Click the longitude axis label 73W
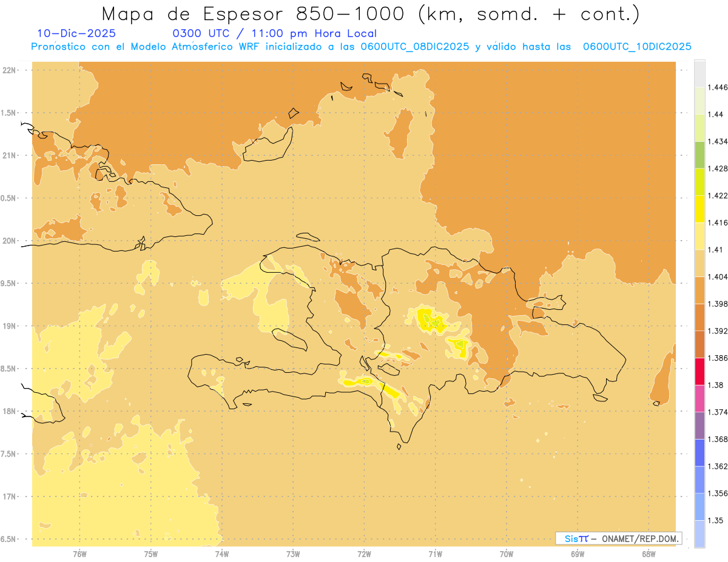The width and height of the screenshot is (728, 562). pyautogui.click(x=293, y=554)
